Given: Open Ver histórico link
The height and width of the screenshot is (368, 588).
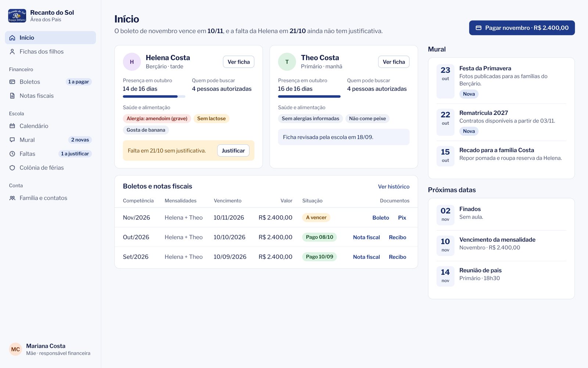Looking at the screenshot, I should 394,187.
